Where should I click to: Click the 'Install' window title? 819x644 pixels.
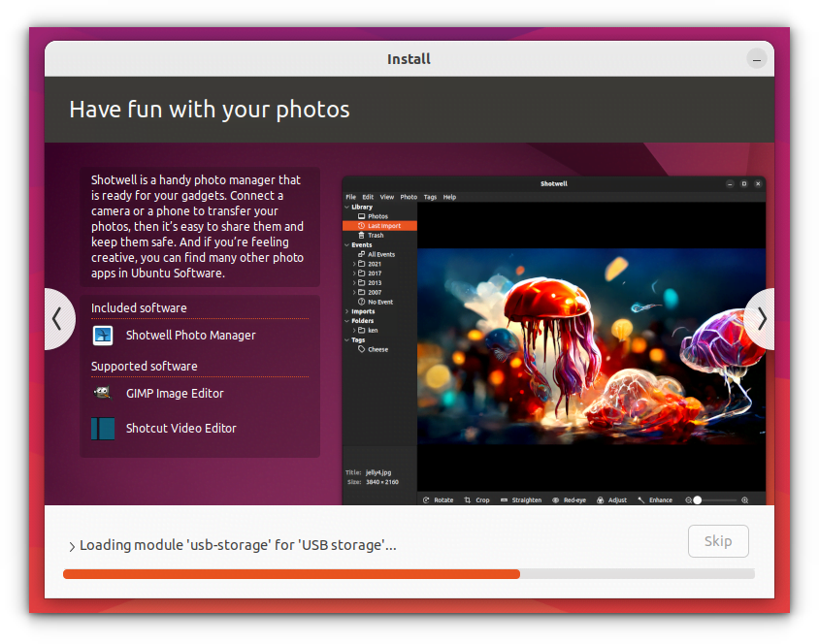coord(409,59)
